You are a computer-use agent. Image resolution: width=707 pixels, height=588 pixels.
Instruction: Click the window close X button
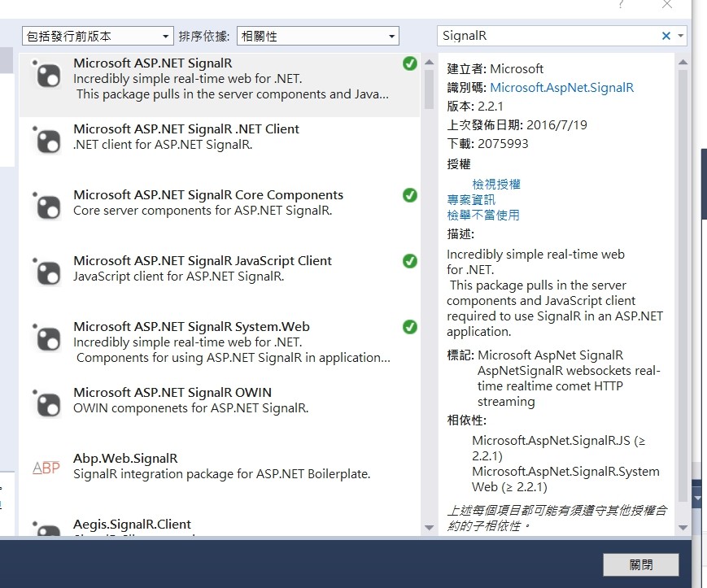(x=667, y=5)
